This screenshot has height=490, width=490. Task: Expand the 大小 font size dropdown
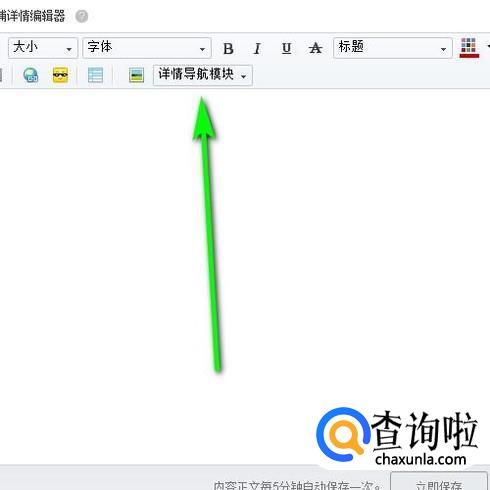[x=43, y=48]
